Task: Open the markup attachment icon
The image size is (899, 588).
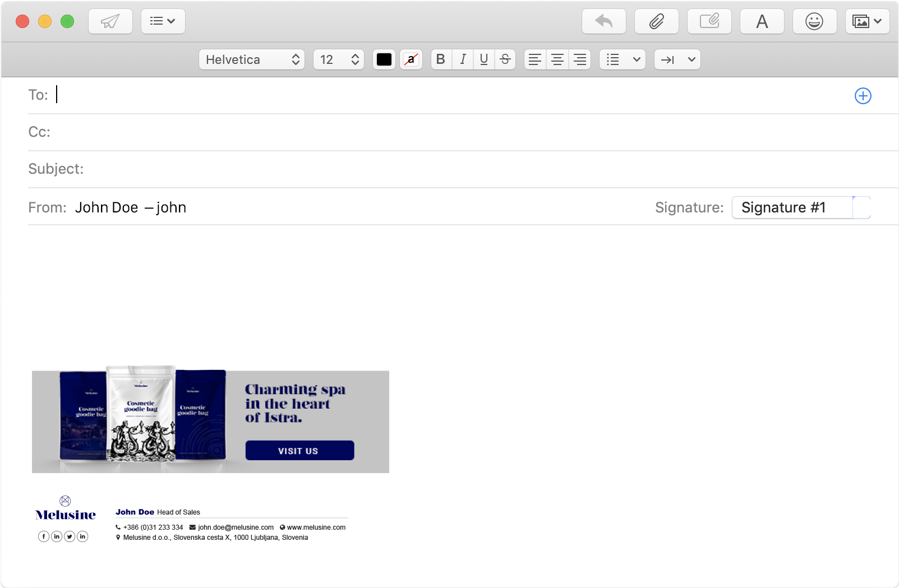Action: (709, 21)
